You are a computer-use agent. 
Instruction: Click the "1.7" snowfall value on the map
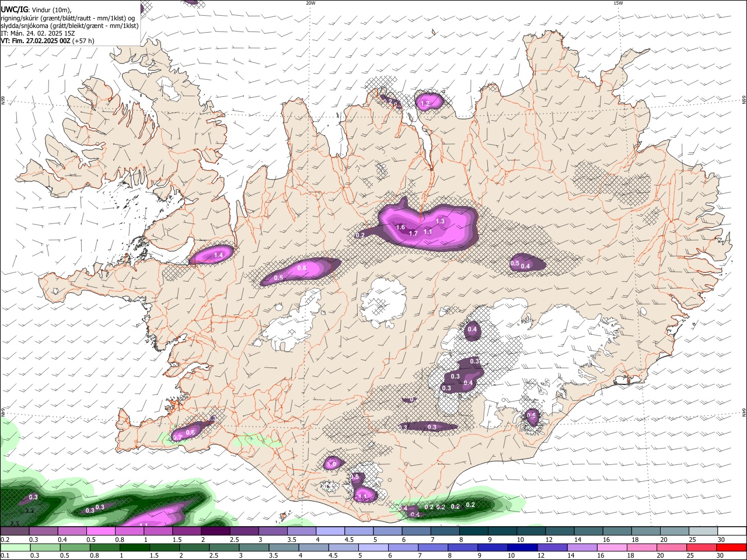[413, 233]
